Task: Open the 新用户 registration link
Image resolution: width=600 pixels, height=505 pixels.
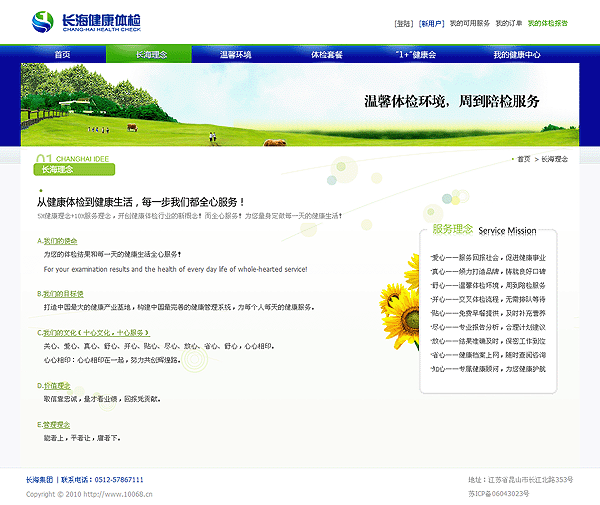Action: coord(431,23)
